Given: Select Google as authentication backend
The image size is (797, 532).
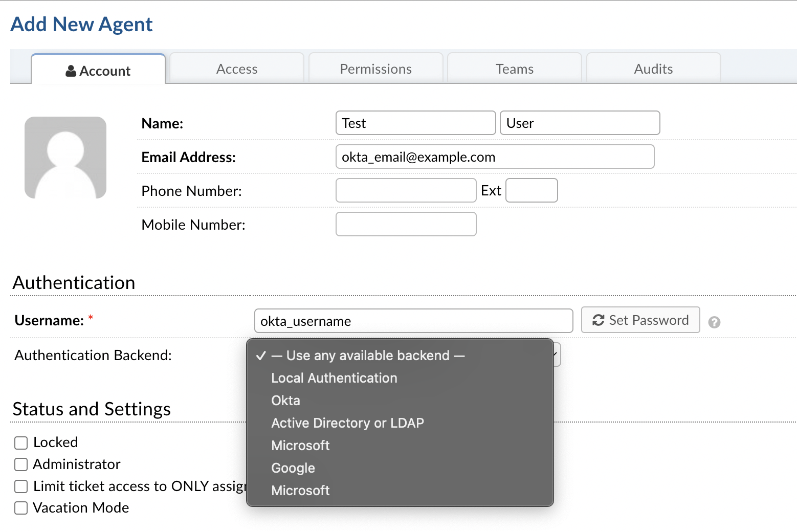Looking at the screenshot, I should click(x=293, y=468).
